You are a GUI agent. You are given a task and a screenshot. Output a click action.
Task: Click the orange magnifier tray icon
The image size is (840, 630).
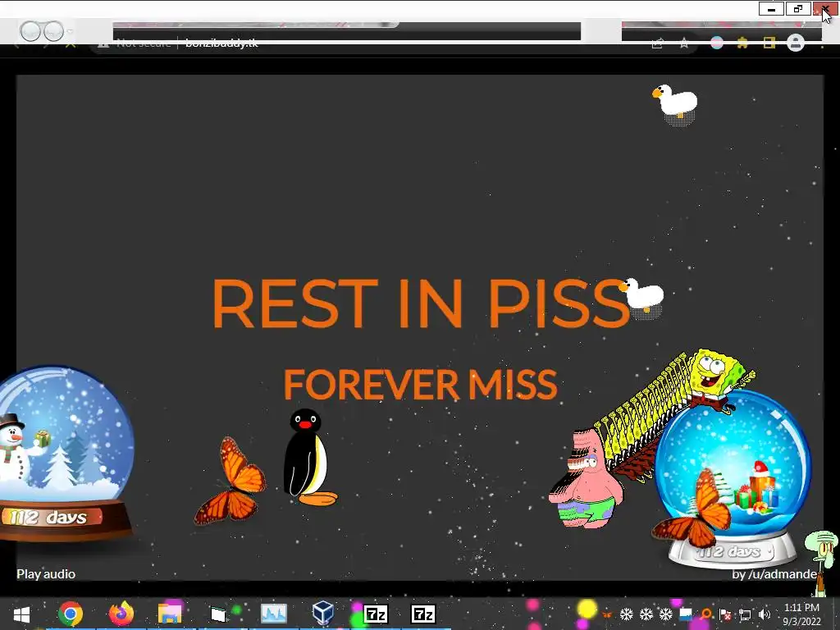pos(705,614)
